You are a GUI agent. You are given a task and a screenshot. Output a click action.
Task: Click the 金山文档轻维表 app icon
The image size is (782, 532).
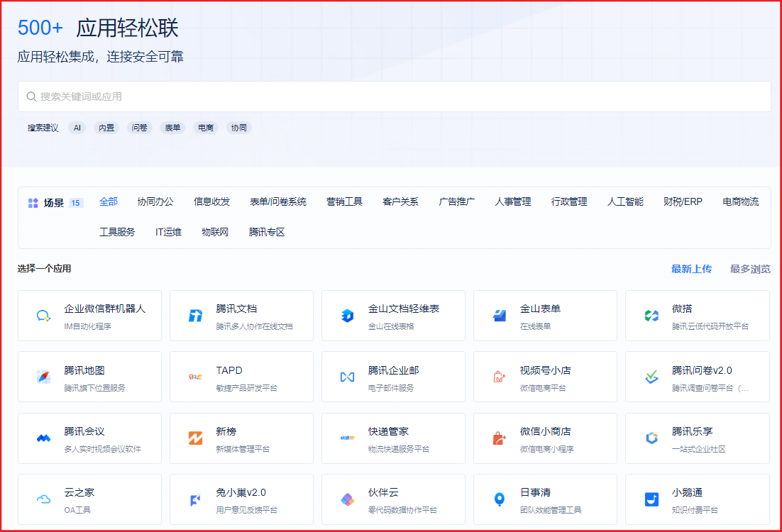pyautogui.click(x=348, y=316)
